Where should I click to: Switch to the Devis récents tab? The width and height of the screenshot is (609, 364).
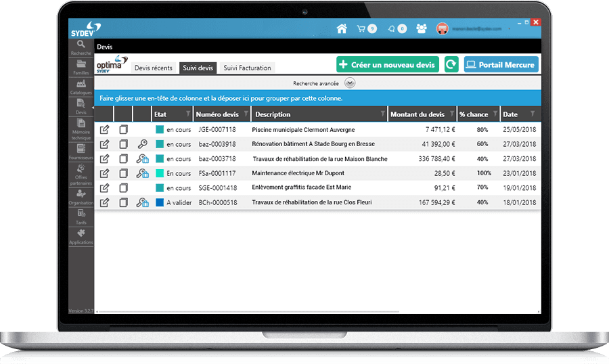coord(154,68)
